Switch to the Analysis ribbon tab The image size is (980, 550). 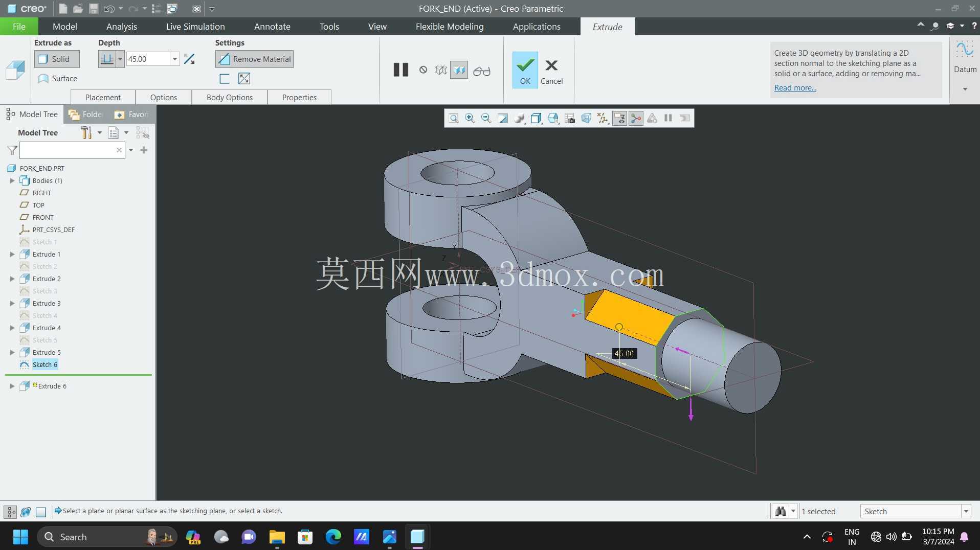[122, 27]
